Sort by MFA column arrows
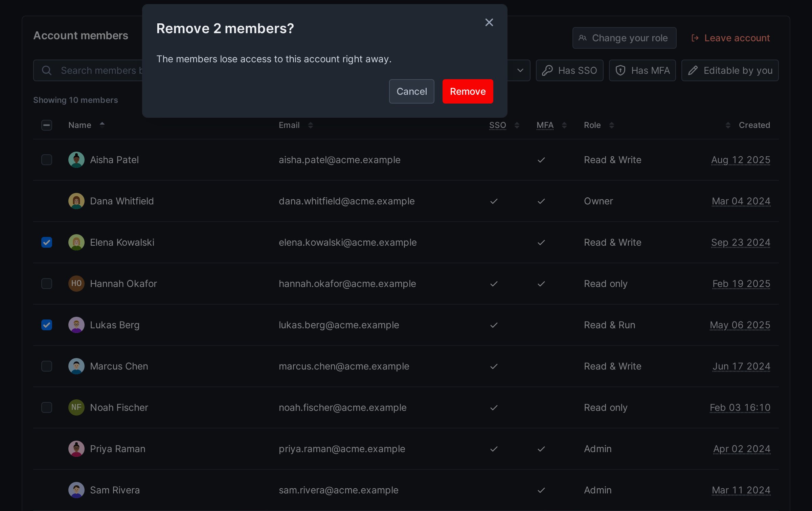This screenshot has height=511, width=812. [x=564, y=125]
